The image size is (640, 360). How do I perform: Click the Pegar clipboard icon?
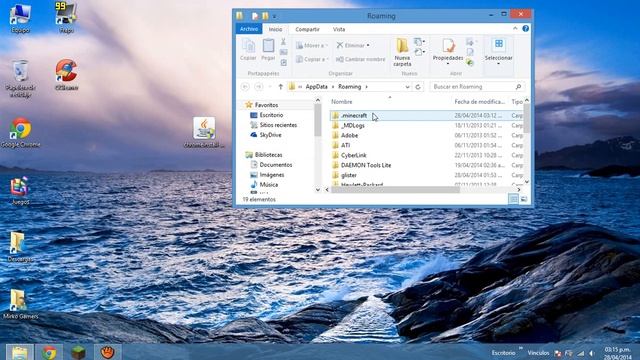pos(268,49)
